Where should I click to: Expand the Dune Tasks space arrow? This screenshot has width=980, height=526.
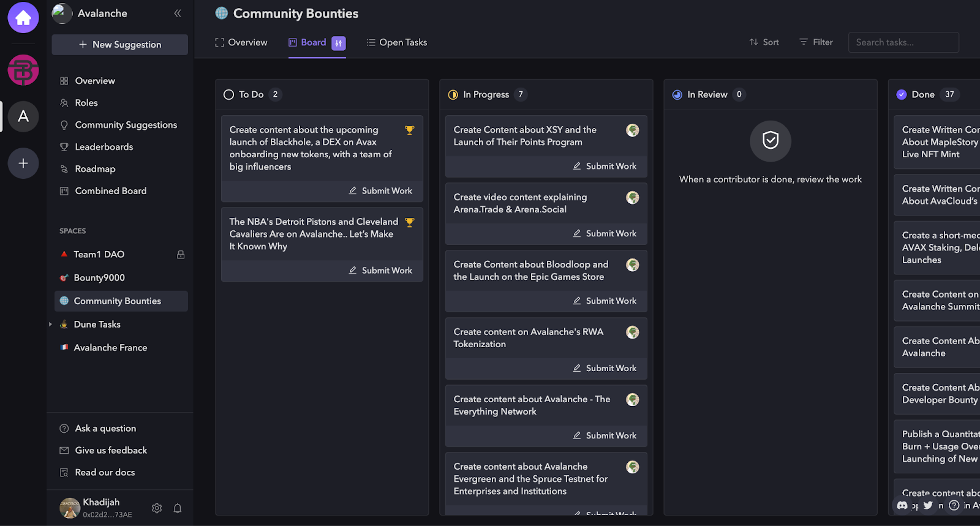pos(50,324)
